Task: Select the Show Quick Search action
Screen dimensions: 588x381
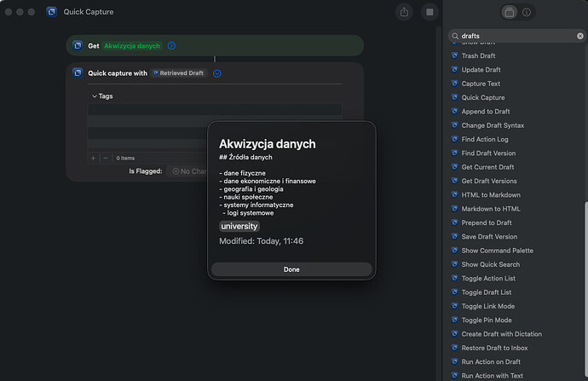Action: pyautogui.click(x=491, y=264)
